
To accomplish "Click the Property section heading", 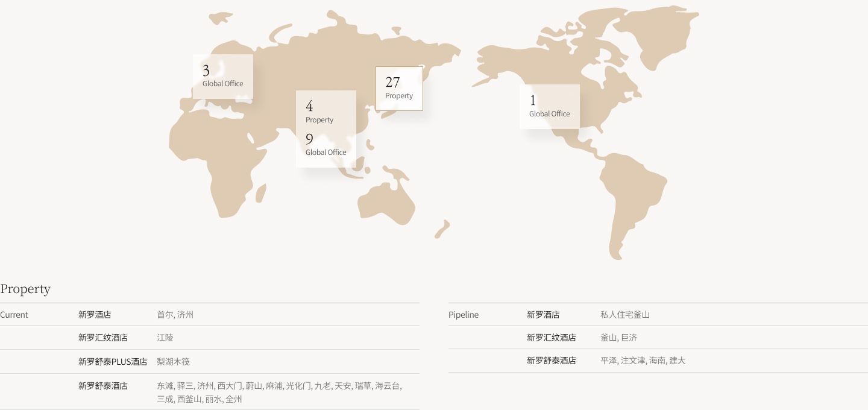I will (x=25, y=289).
